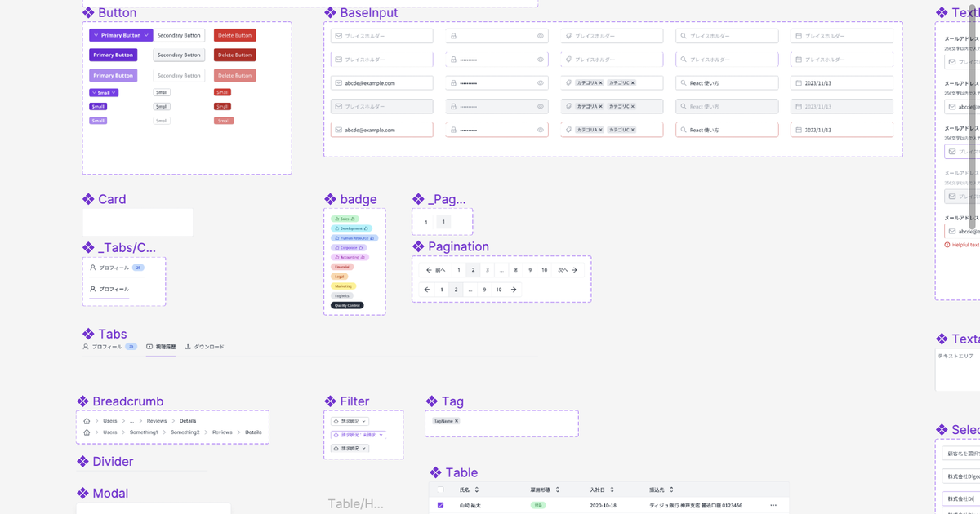Open the 請求状況：未請求 filter dropdown
The image size is (980, 514).
tap(358, 435)
